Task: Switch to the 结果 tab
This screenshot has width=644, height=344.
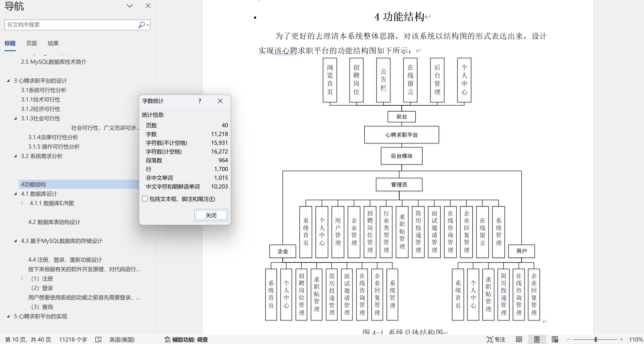Action: coord(53,43)
